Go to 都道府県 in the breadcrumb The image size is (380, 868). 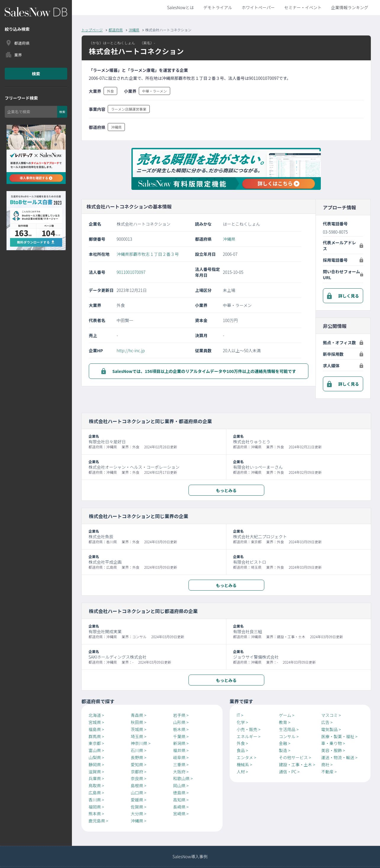[x=116, y=30]
